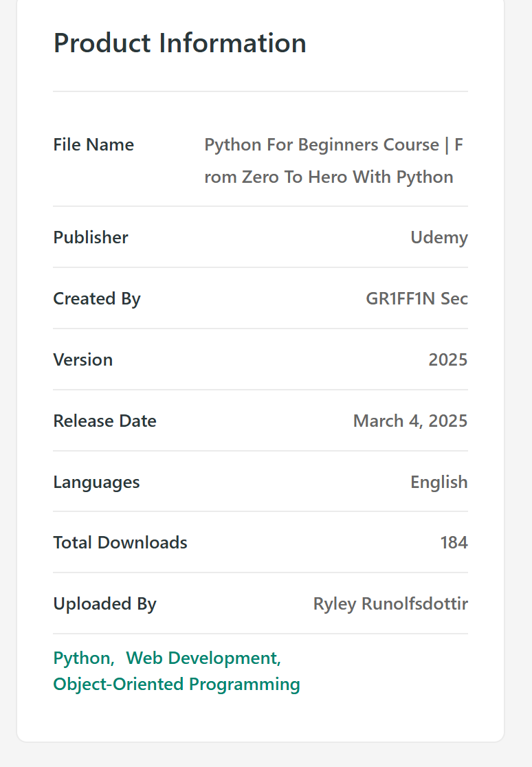Select the date 'March 4, 2025'
Viewport: 532px width, 767px height.
click(410, 421)
